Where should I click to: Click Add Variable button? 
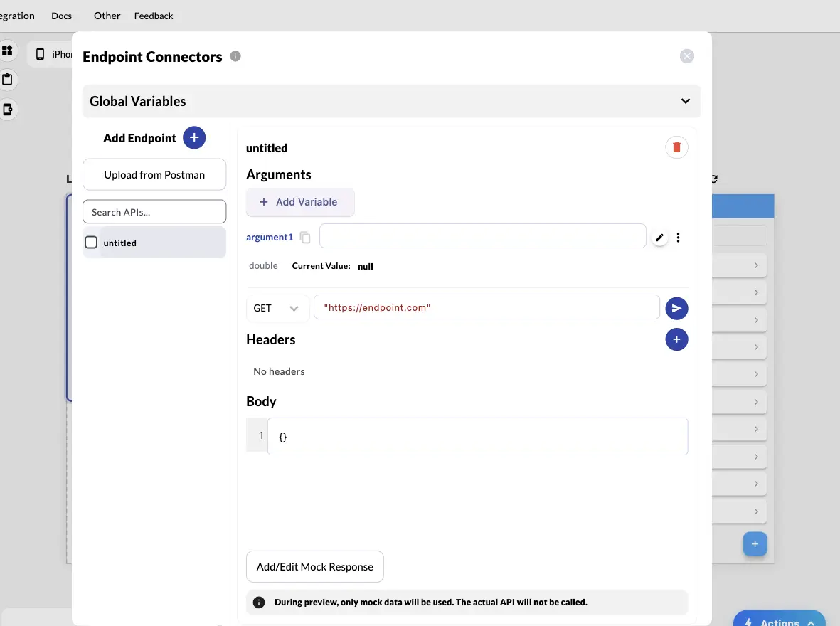click(x=300, y=202)
